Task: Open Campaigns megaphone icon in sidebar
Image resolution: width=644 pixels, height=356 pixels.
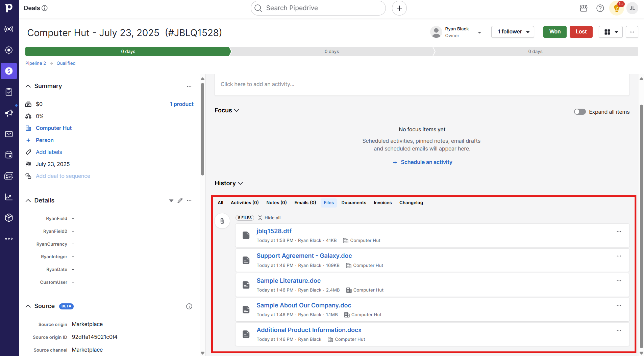Action: [9, 113]
